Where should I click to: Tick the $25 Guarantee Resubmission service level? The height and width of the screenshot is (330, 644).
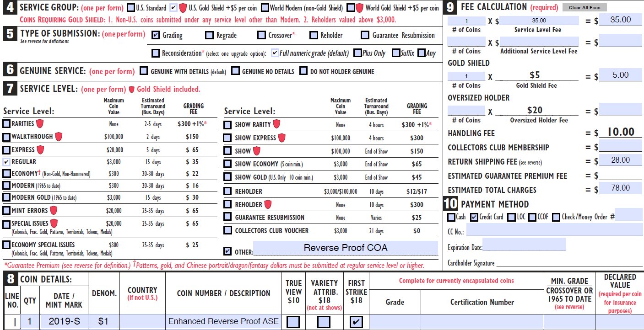click(227, 218)
